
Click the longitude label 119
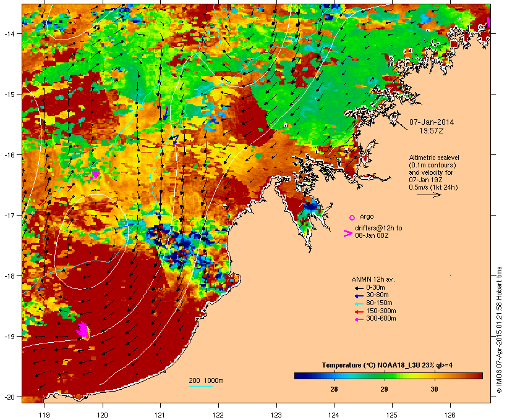click(45, 415)
